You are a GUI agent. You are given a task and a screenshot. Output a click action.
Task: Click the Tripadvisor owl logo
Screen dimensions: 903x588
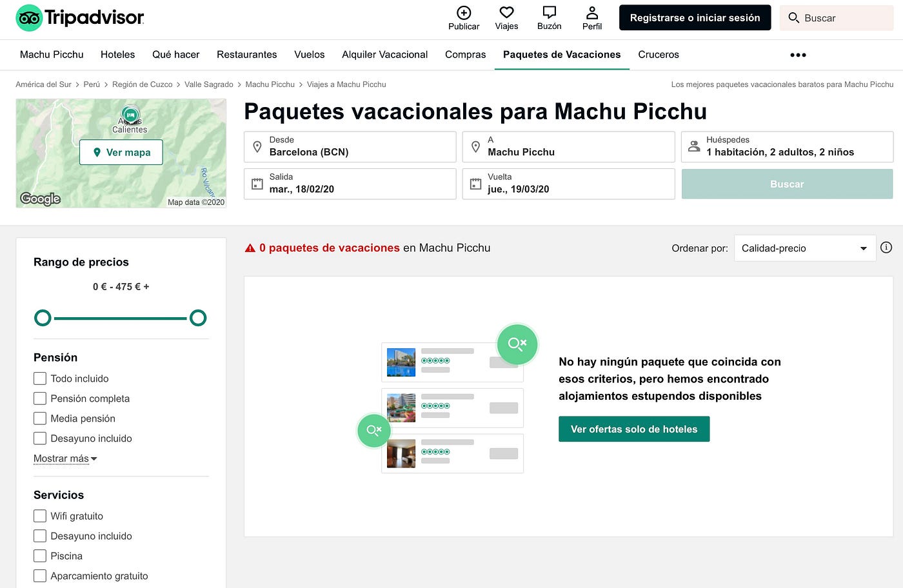point(29,18)
